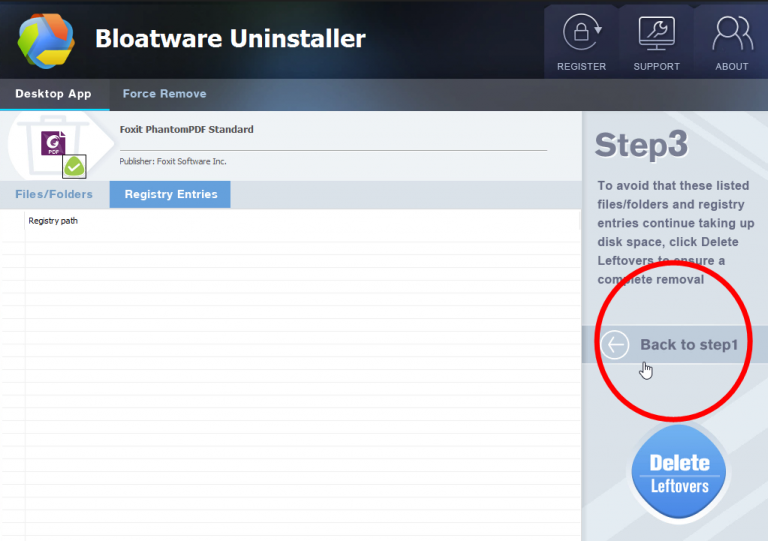Click the Publisher: Foxit Software Inc. text
This screenshot has width=768, height=541.
coord(173,161)
